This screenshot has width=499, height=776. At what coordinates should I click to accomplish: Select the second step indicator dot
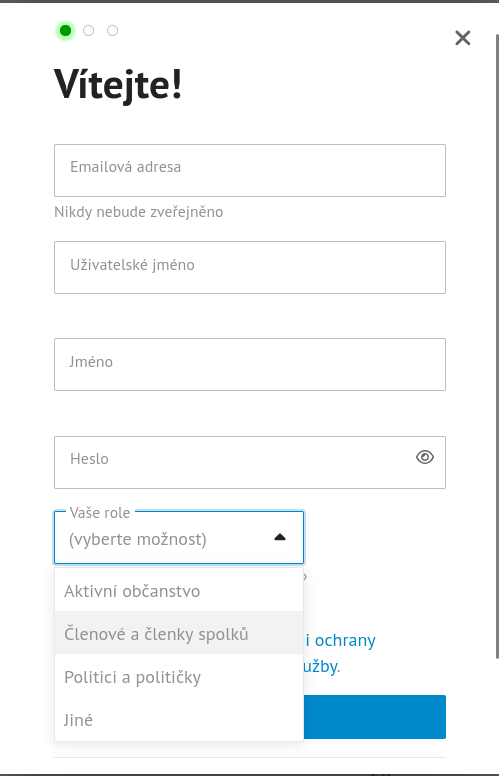(x=89, y=31)
